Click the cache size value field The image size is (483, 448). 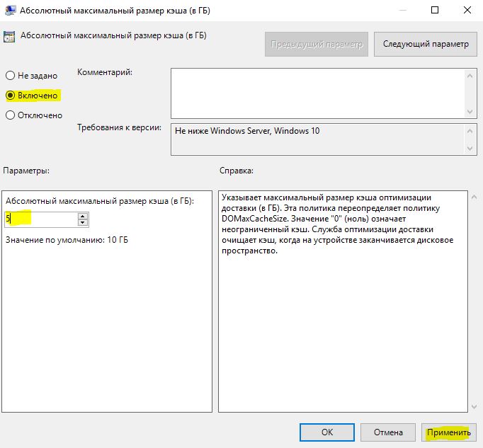pyautogui.click(x=41, y=219)
